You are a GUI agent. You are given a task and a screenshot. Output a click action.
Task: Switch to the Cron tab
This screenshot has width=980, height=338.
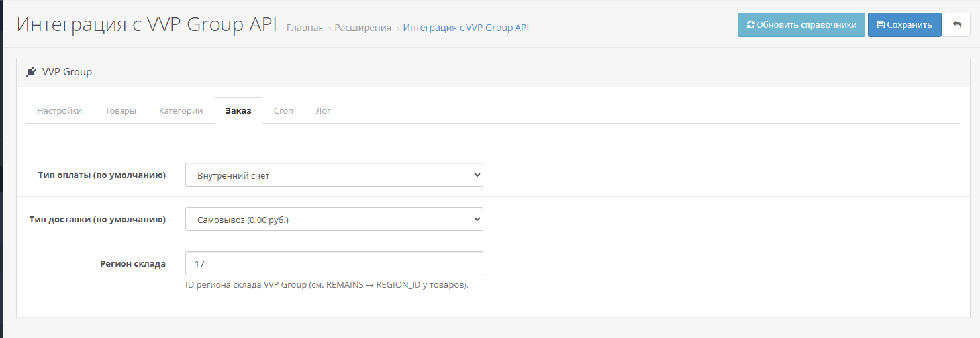[283, 110]
